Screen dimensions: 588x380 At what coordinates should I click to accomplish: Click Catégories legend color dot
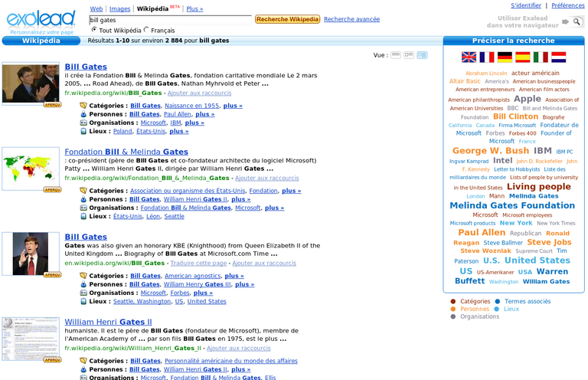coord(453,301)
